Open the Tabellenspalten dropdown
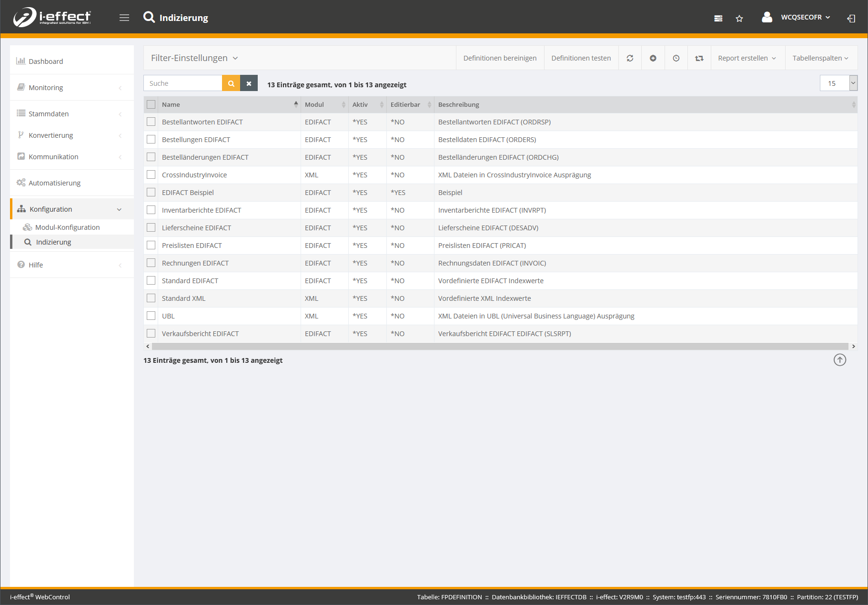Viewport: 868px width, 605px height. [x=820, y=58]
